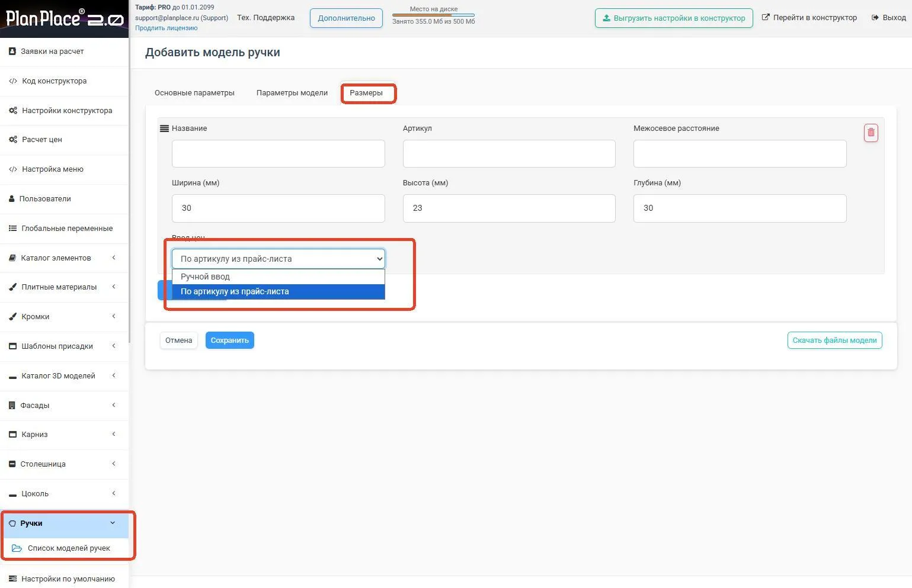Expand the Столешница menu chevron
The height and width of the screenshot is (588, 912).
click(x=114, y=464)
